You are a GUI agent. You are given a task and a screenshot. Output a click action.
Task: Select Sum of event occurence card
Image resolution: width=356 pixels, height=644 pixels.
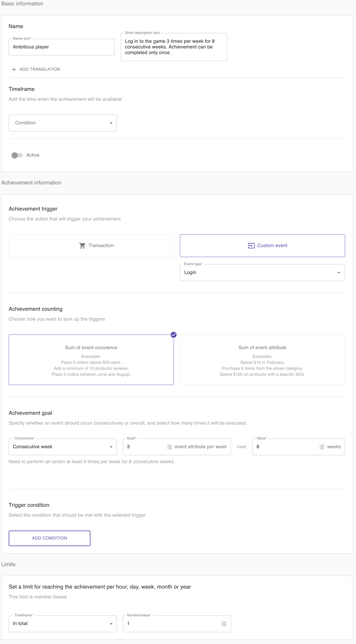91,360
